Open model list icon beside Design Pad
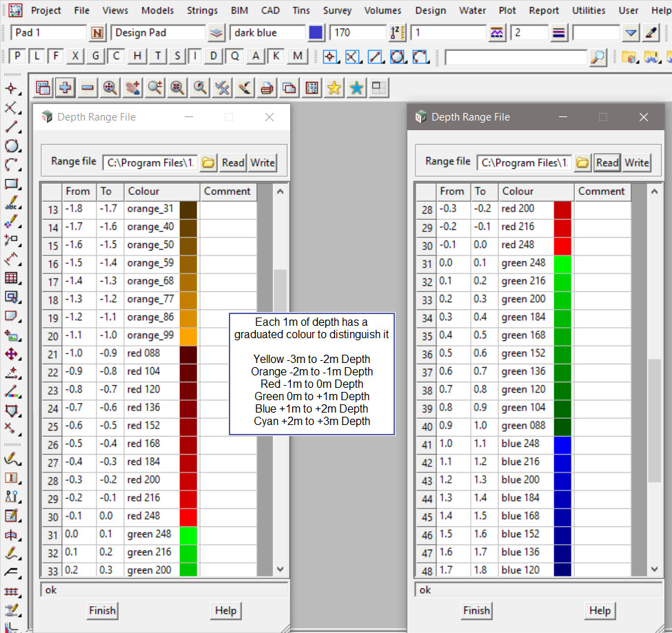This screenshot has height=633, width=672. coord(216,33)
